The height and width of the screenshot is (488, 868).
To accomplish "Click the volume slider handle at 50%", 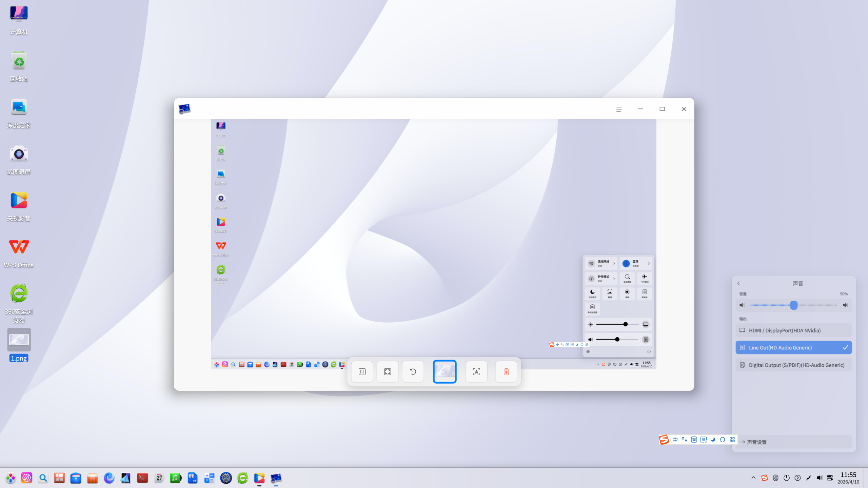I will [x=794, y=305].
